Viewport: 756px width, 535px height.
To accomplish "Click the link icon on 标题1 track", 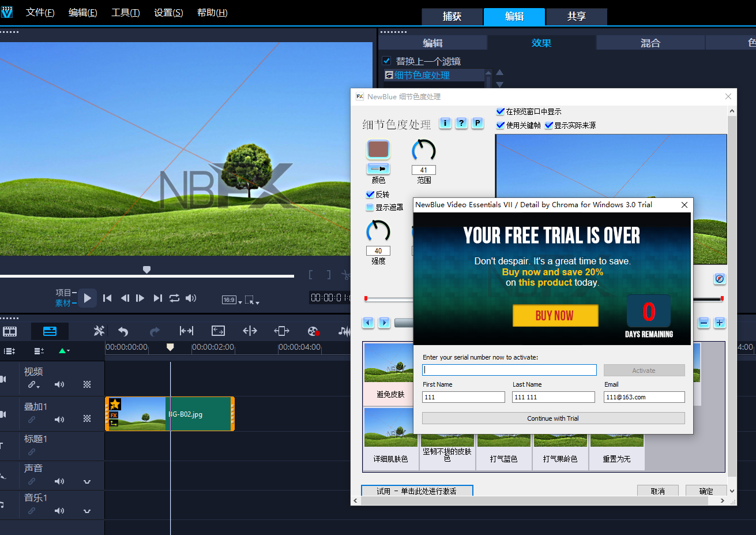I will [x=32, y=452].
